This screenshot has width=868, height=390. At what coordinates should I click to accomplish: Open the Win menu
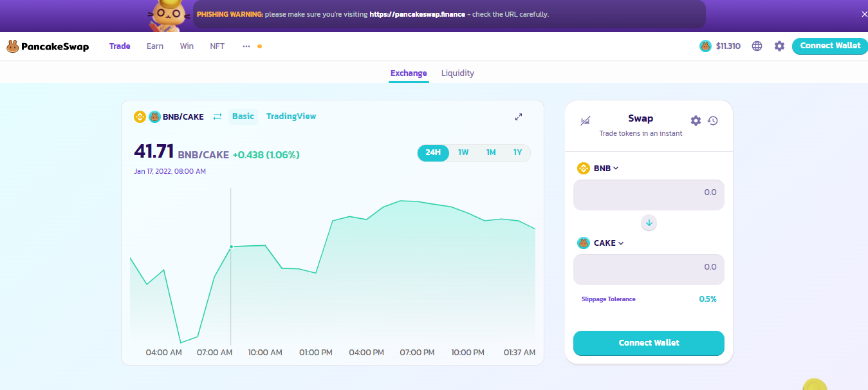click(x=187, y=46)
